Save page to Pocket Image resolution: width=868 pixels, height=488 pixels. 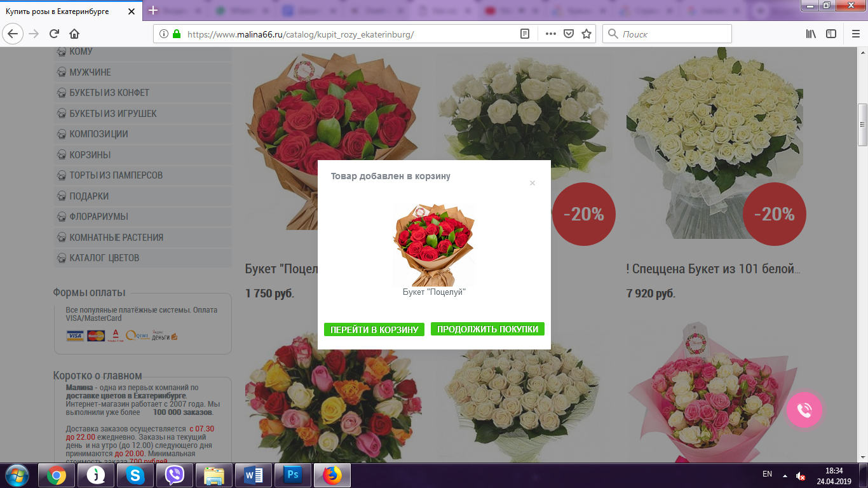[x=569, y=34]
